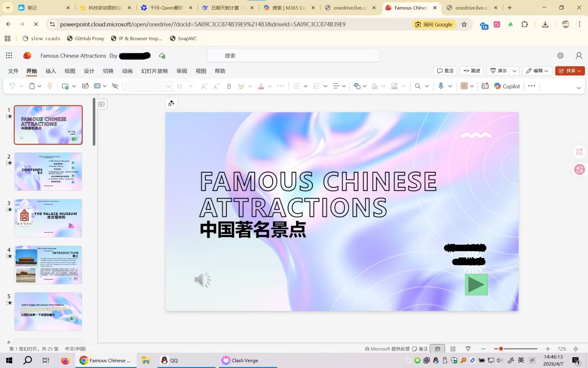Open the 编辑 editing mode dropdown
This screenshot has height=368, width=588.
coord(537,71)
